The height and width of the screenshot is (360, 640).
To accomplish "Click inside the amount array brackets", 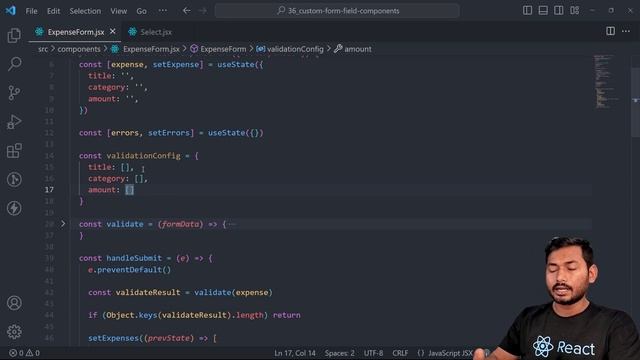I will point(129,190).
